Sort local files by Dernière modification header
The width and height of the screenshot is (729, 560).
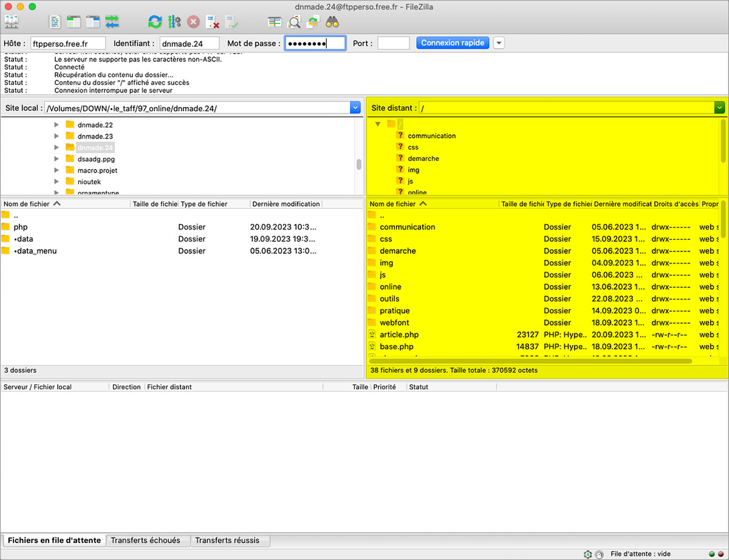[286, 204]
